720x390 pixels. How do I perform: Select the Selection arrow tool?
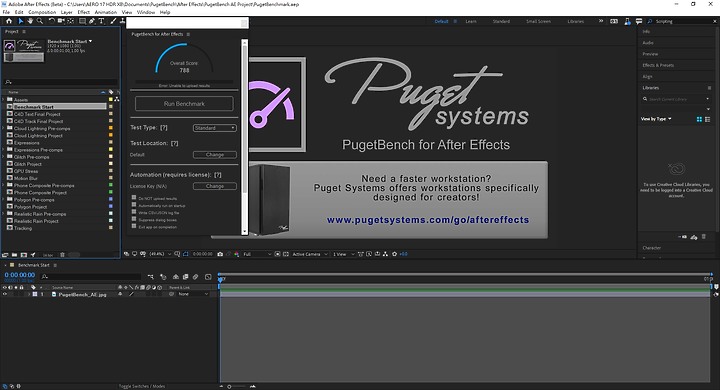pos(21,21)
